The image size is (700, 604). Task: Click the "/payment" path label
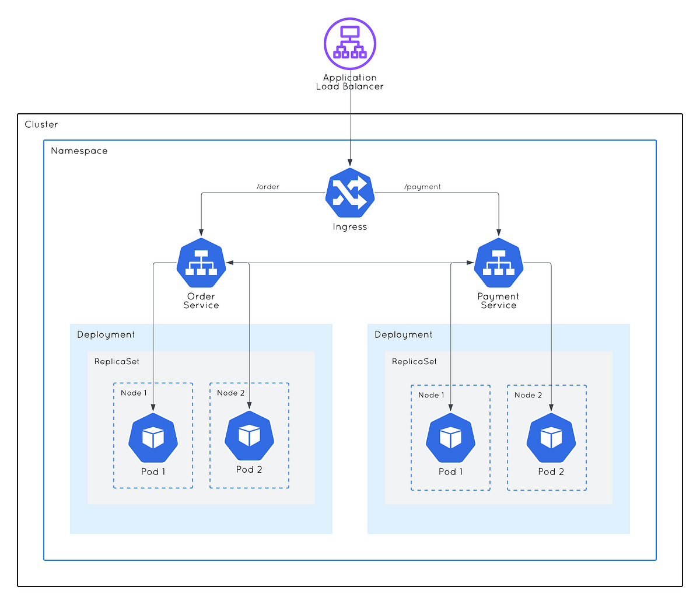click(x=423, y=187)
